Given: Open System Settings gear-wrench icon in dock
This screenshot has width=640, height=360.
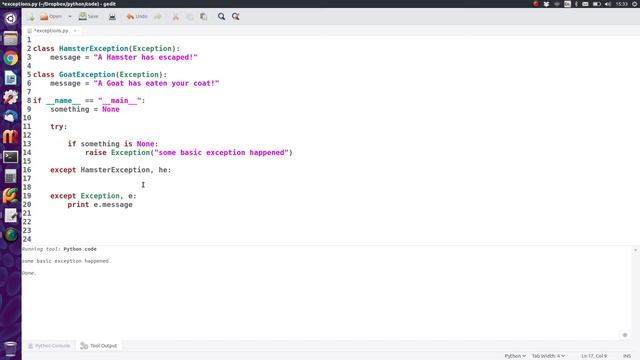Looking at the screenshot, I should pos(11,97).
